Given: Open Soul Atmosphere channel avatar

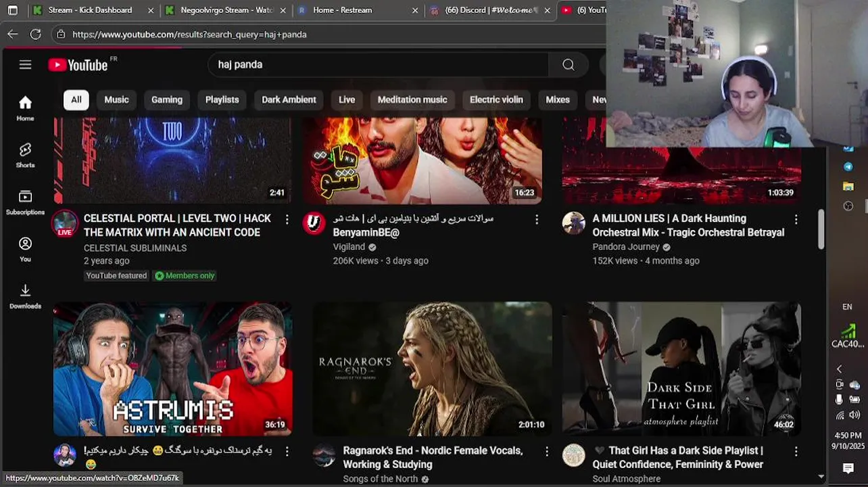Looking at the screenshot, I should tap(574, 455).
